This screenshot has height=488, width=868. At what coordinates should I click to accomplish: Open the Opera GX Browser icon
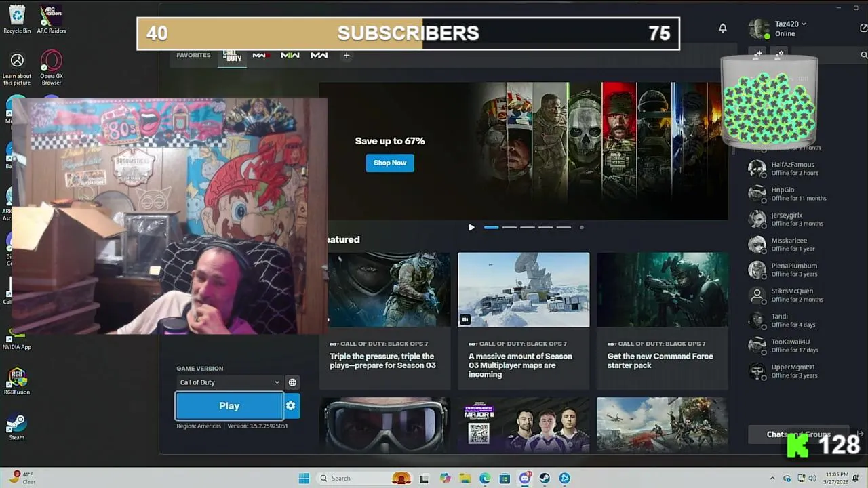click(x=52, y=68)
